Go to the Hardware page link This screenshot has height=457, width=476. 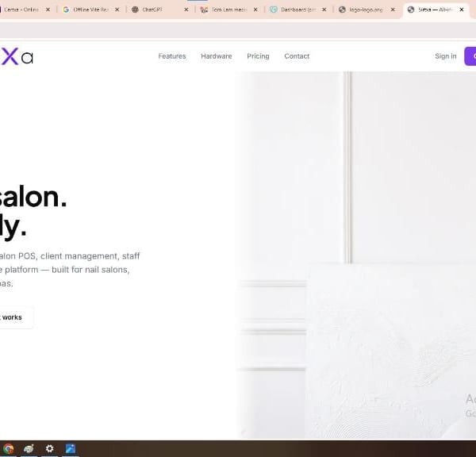coord(217,56)
